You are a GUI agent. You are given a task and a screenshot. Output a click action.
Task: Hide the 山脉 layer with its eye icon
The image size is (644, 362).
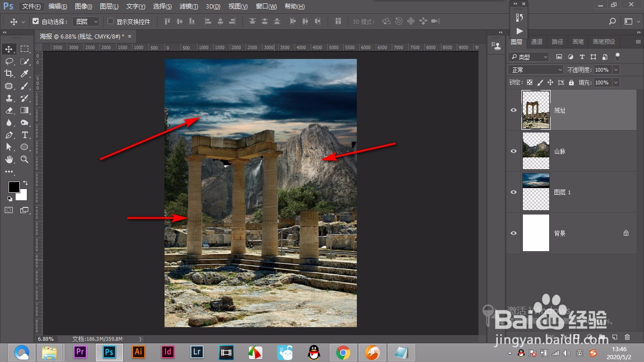(514, 151)
